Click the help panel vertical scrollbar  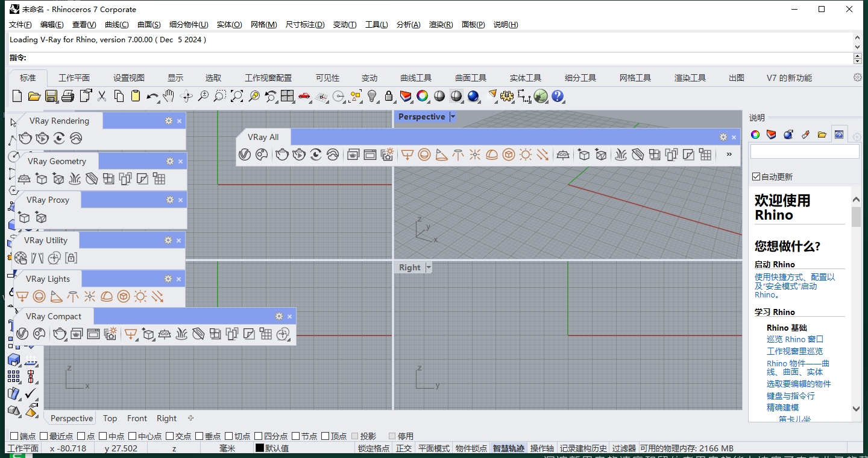(856, 304)
